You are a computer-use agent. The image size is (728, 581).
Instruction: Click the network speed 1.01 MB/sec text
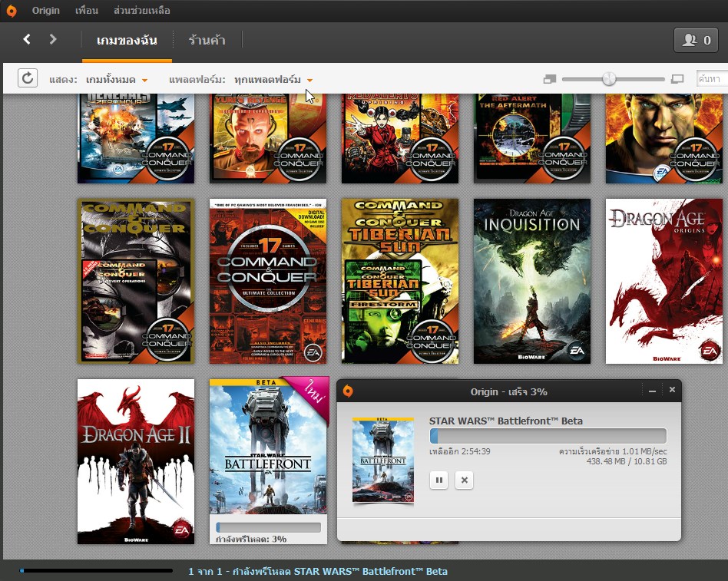pos(613,451)
